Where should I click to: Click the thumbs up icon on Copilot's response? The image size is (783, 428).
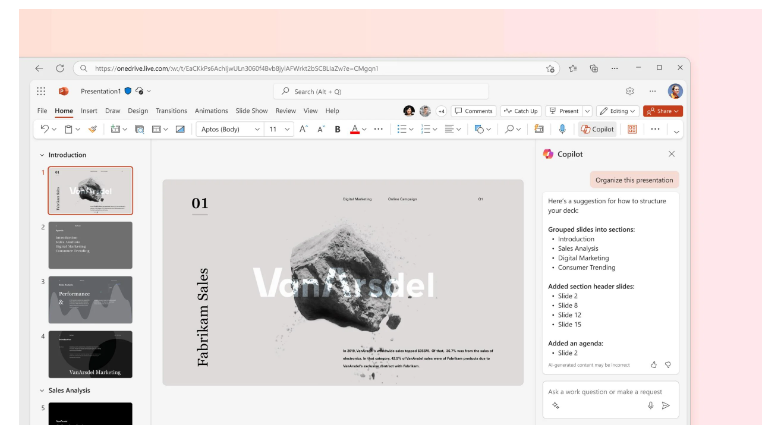click(654, 365)
